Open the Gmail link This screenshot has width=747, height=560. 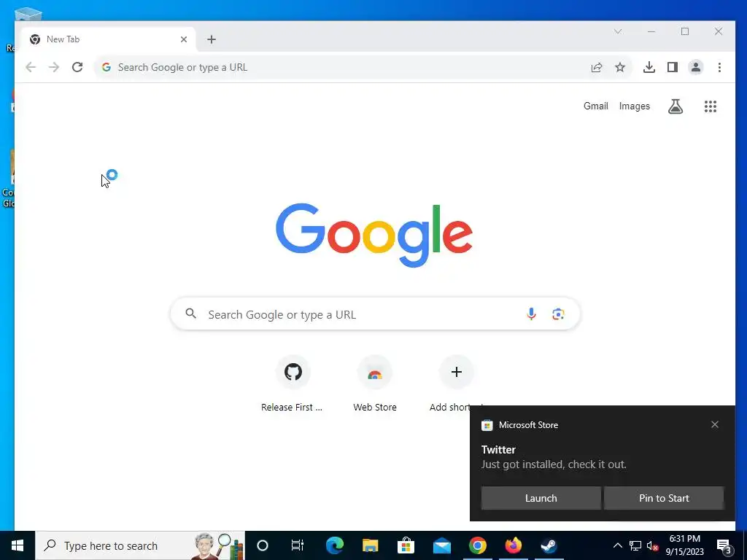click(x=595, y=106)
